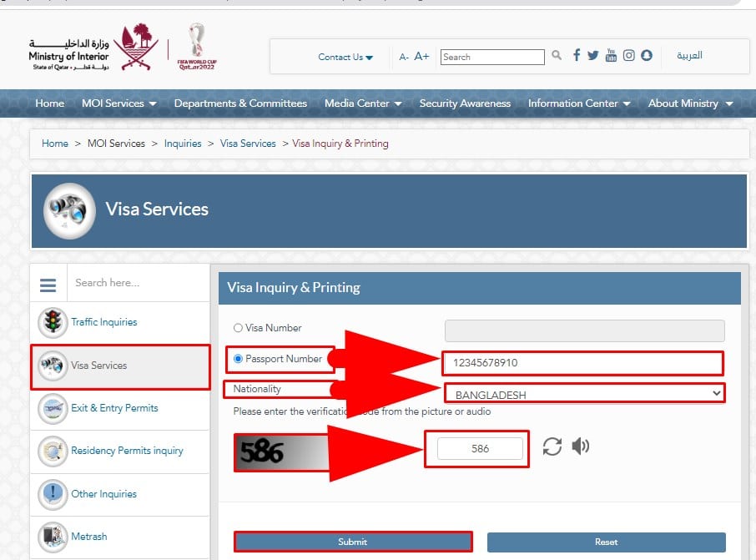The height and width of the screenshot is (560, 756).
Task: Open the Instagram icon link
Action: pos(628,56)
